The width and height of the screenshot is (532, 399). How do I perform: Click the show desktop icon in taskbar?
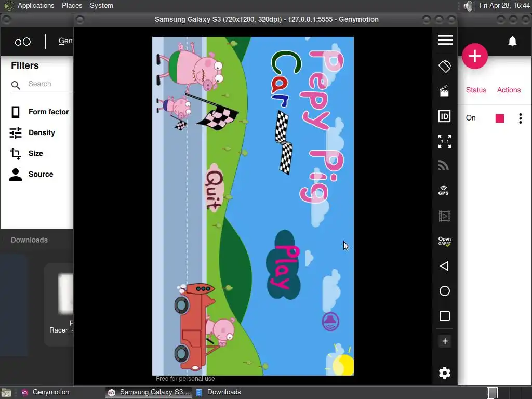(6, 393)
